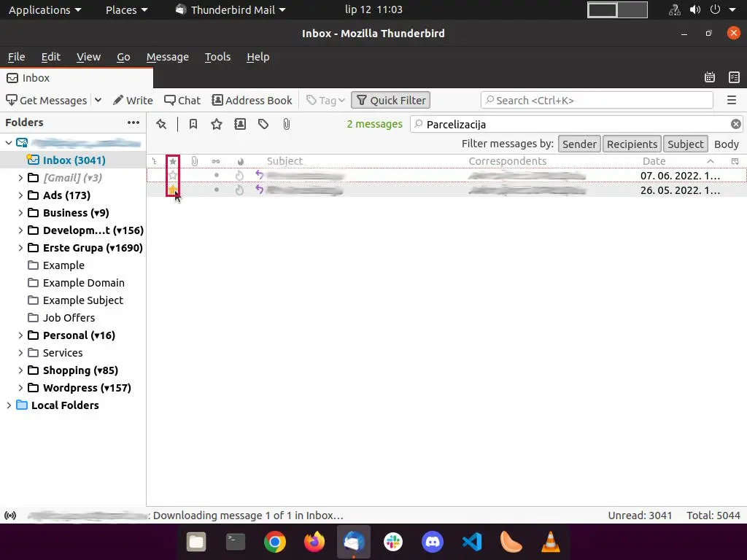Click online status icon in status bar
747x560 pixels.
[10, 516]
